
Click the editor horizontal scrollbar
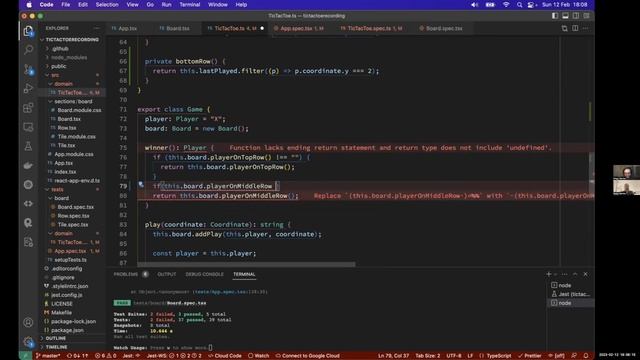(246, 264)
